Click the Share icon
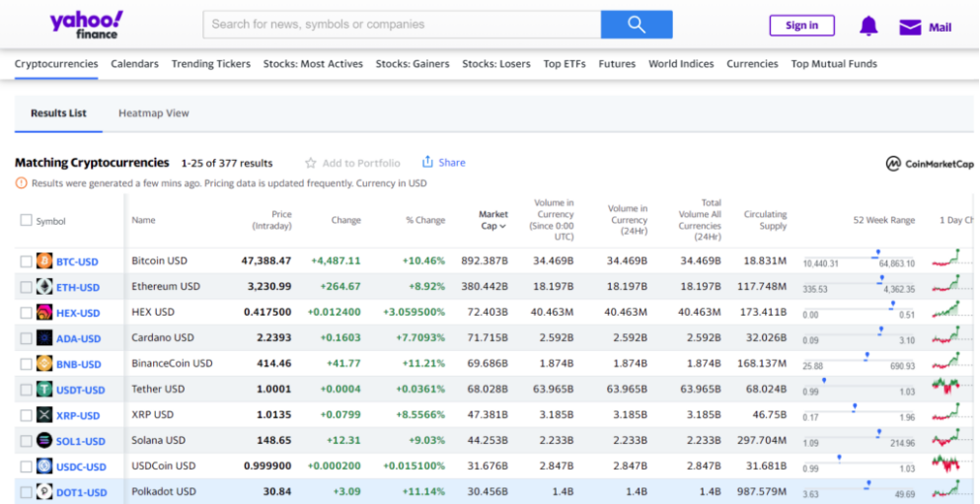 [427, 163]
